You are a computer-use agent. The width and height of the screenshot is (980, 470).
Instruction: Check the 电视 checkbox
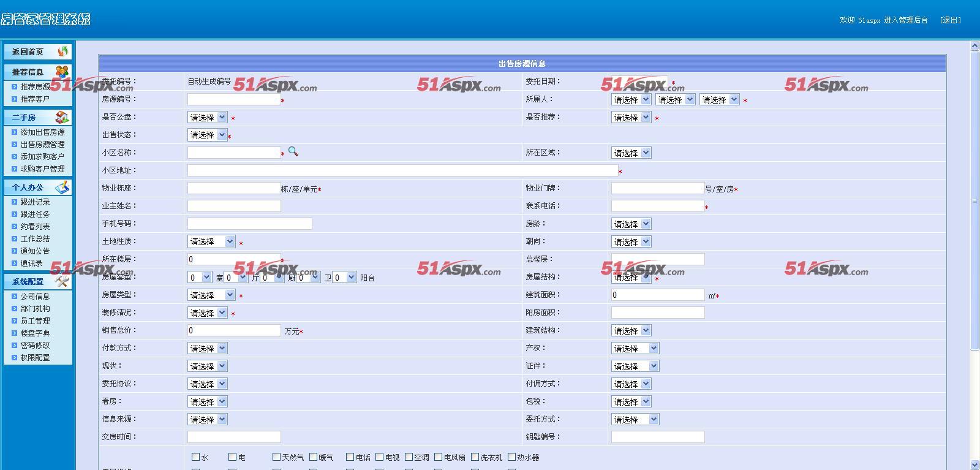[x=380, y=457]
